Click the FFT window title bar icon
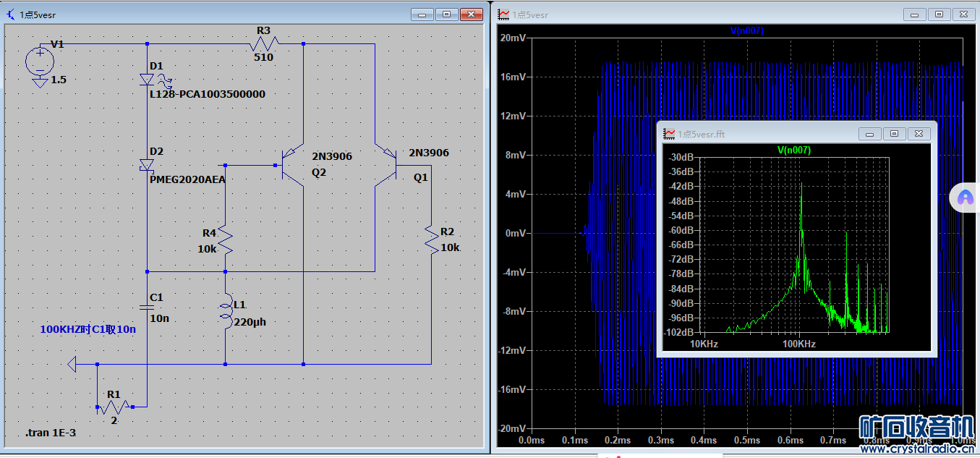 670,134
